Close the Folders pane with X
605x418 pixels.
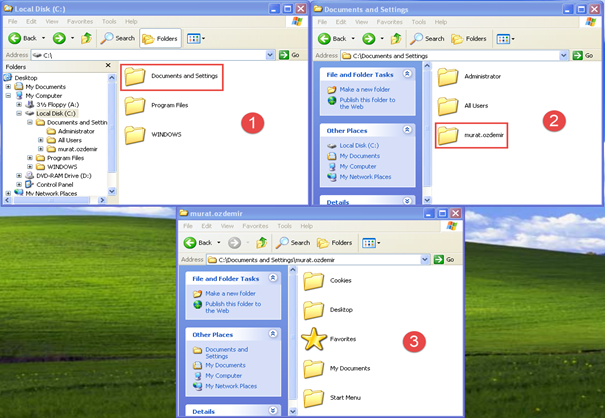108,66
